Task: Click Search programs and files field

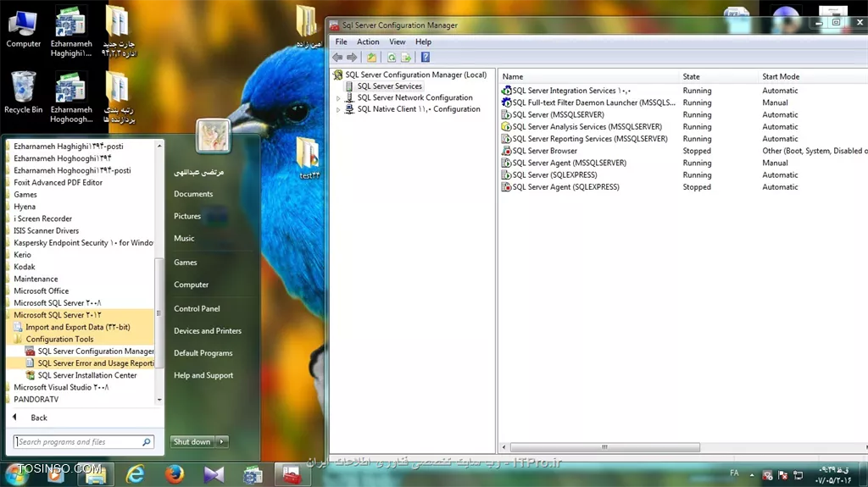Action: pyautogui.click(x=83, y=441)
